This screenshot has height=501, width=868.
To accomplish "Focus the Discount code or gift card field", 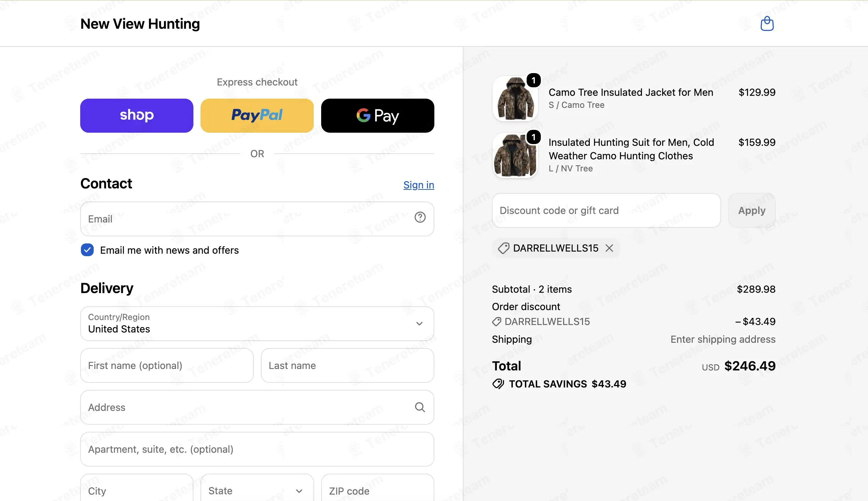I will pos(606,210).
